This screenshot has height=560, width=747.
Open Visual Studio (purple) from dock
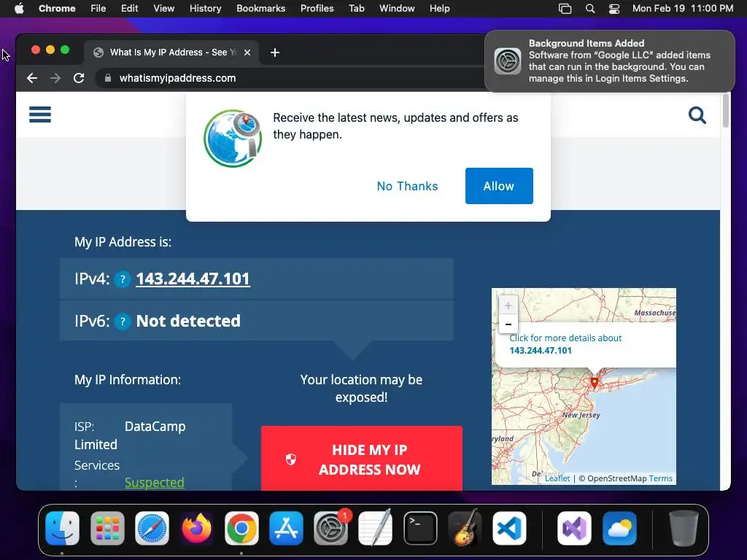coord(575,528)
